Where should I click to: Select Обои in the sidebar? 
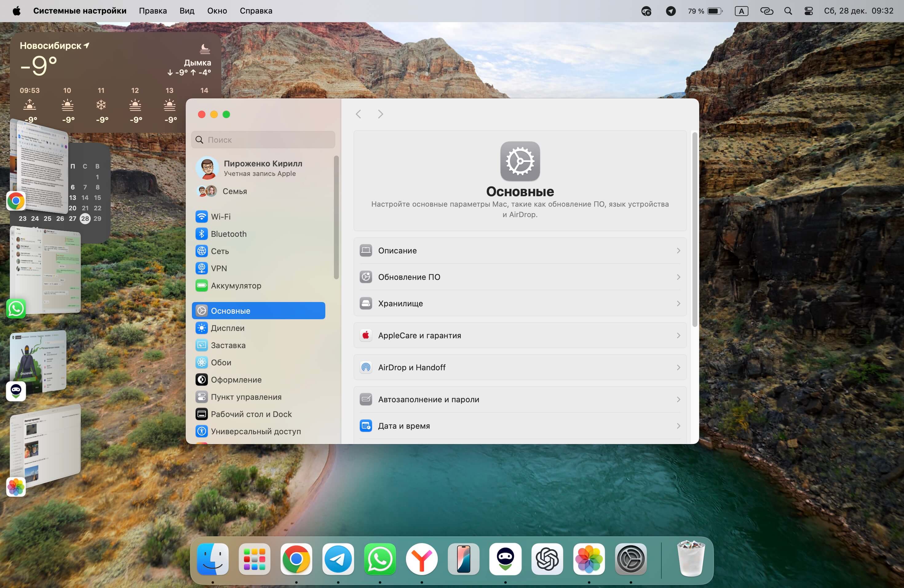[221, 362]
